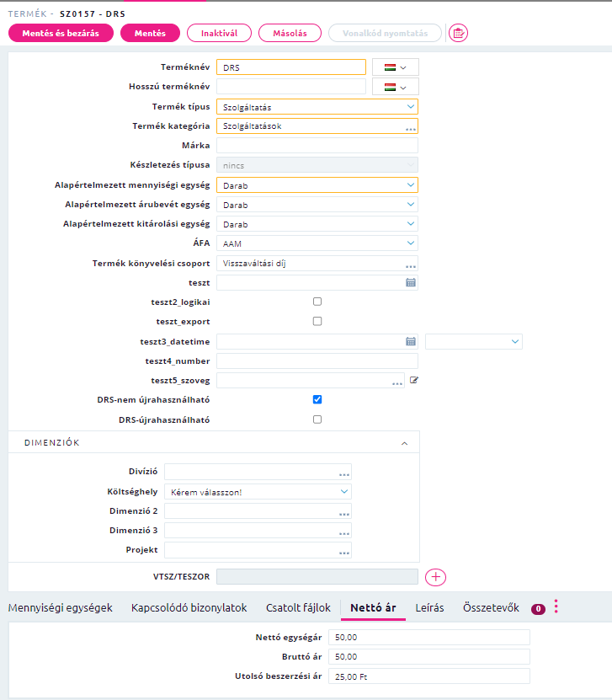Open language flag dropdown for Hosszú terméknév
Screen dimensions: 612x700
tap(395, 87)
